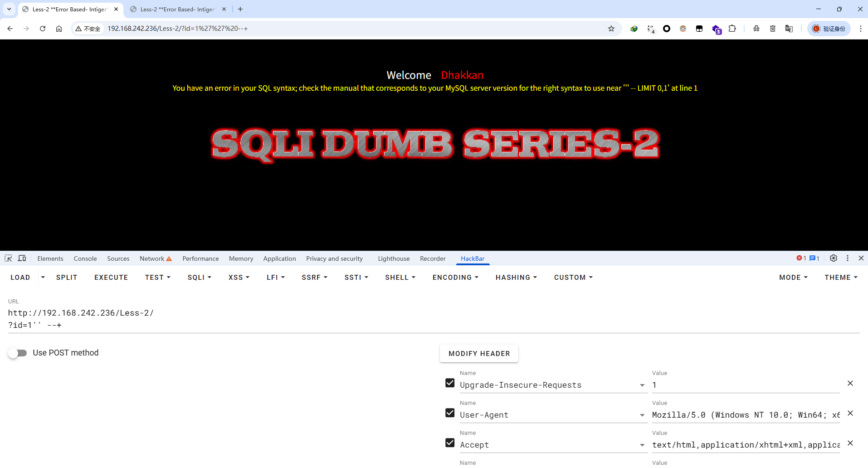Click the trash can extension icon
The height and width of the screenshot is (468, 868).
click(x=773, y=29)
